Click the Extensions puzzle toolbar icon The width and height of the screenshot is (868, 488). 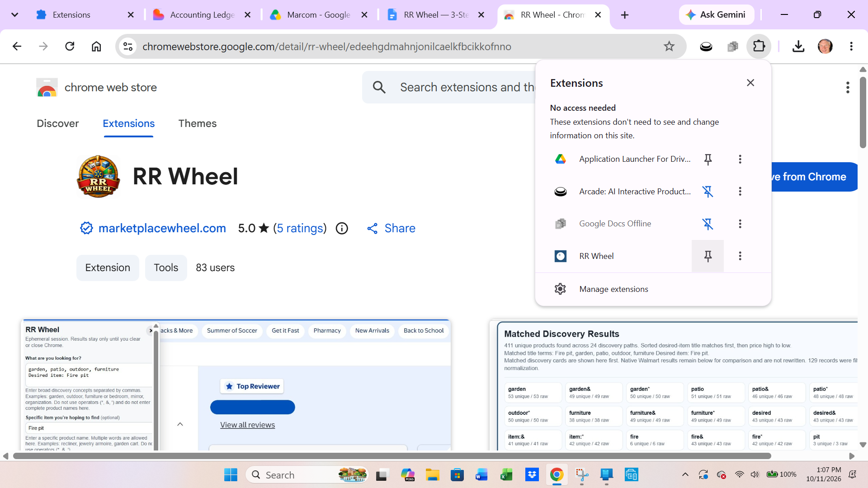759,46
